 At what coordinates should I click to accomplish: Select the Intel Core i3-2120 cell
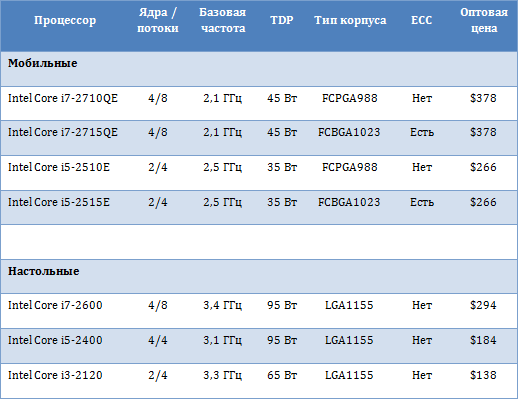pyautogui.click(x=55, y=375)
